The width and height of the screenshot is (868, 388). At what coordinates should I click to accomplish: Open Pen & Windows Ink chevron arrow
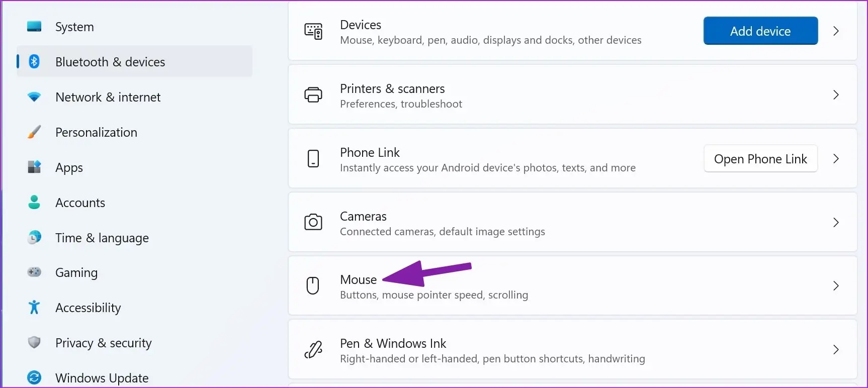pos(836,349)
